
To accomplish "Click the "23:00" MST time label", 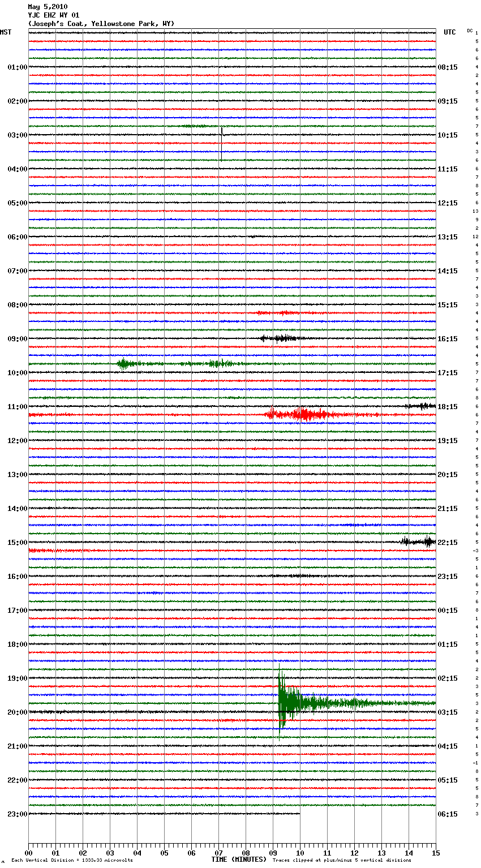I will pyautogui.click(x=18, y=814).
